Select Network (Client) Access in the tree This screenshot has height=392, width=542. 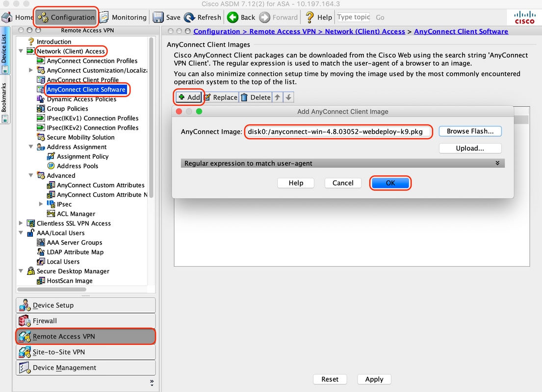(71, 51)
